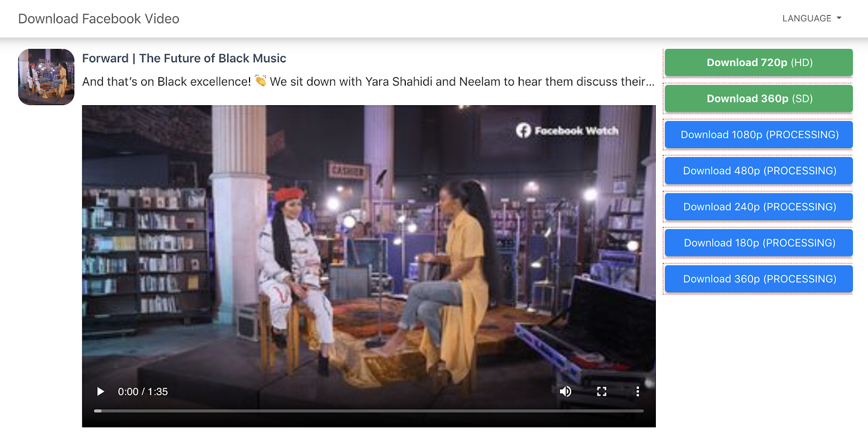The width and height of the screenshot is (868, 438).
Task: Select Download 1080p (PROCESSING)
Action: point(759,134)
